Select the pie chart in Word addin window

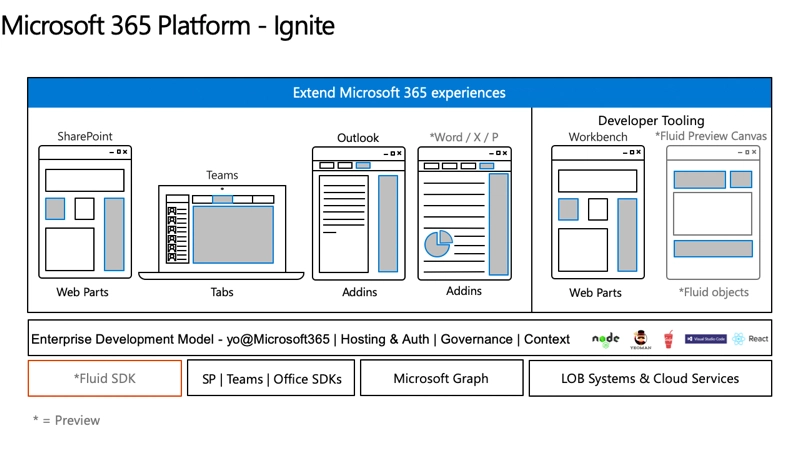coord(438,242)
